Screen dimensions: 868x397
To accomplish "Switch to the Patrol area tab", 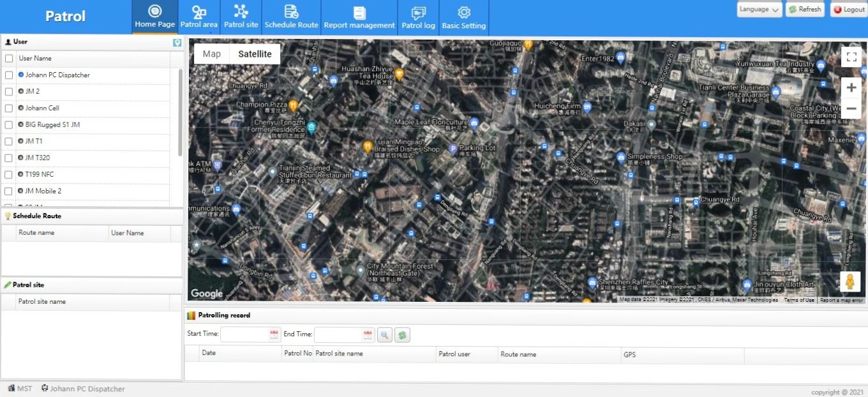I will point(198,17).
